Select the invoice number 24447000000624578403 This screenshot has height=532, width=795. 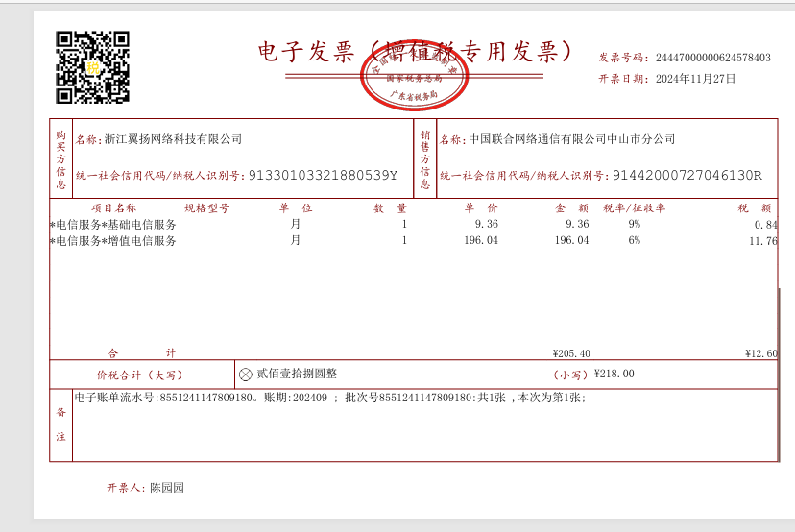712,58
